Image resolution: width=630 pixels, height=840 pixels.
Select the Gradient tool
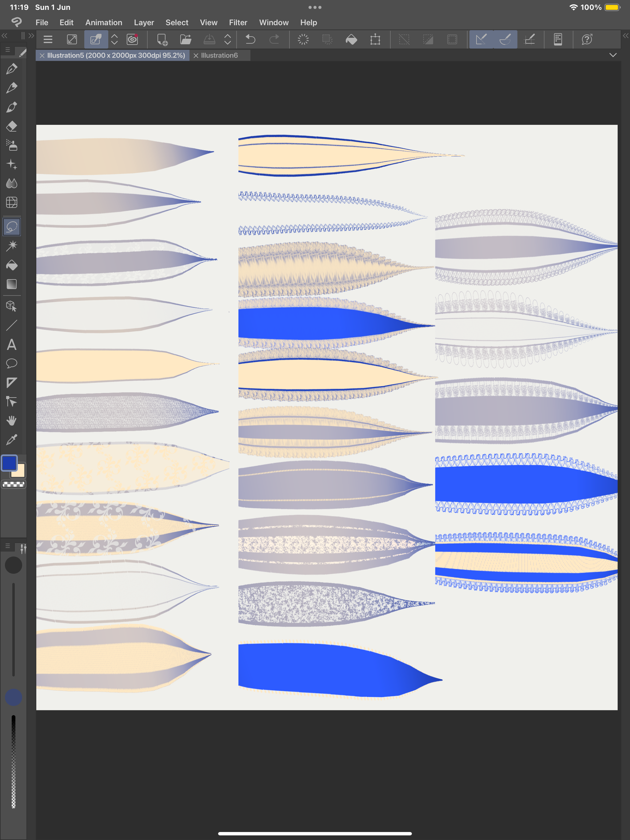[x=12, y=284]
